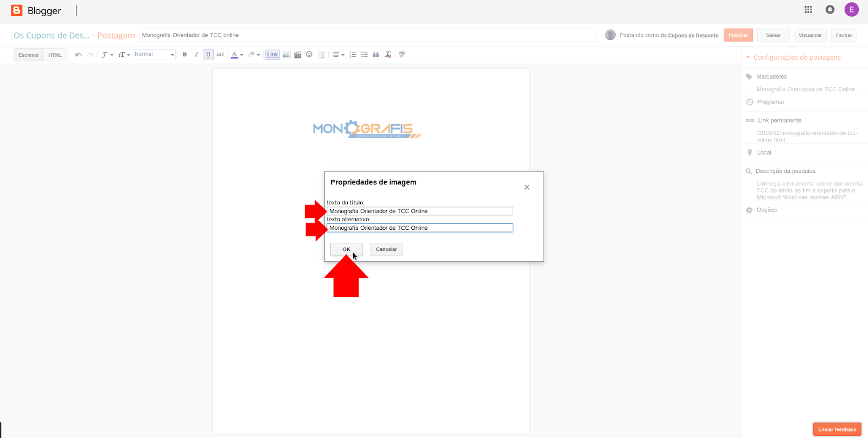The height and width of the screenshot is (438, 868).
Task: Click the search description text
Action: [809, 190]
